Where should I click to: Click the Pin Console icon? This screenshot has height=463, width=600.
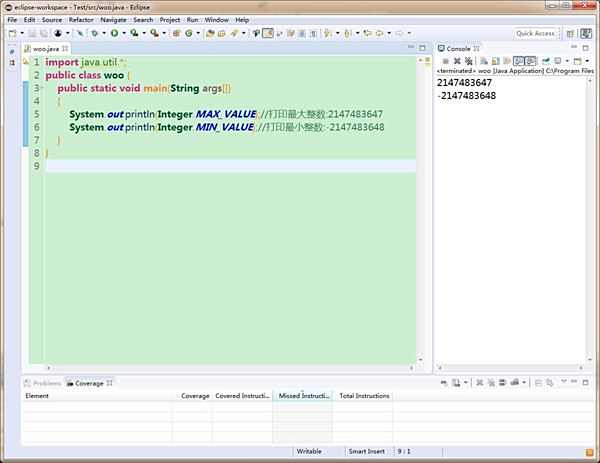click(546, 61)
